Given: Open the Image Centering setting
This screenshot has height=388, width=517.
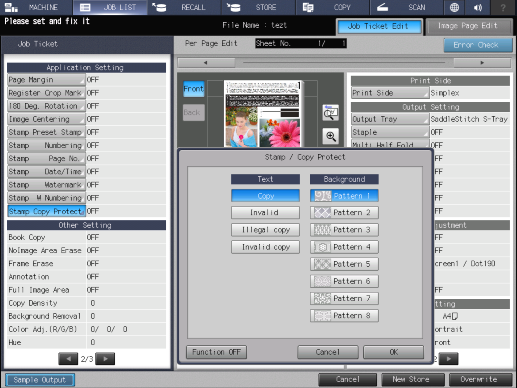Looking at the screenshot, I should [x=46, y=119].
